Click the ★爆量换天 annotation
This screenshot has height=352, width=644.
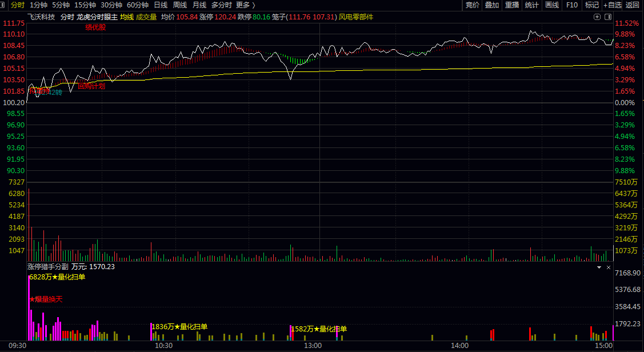pyautogui.click(x=46, y=299)
